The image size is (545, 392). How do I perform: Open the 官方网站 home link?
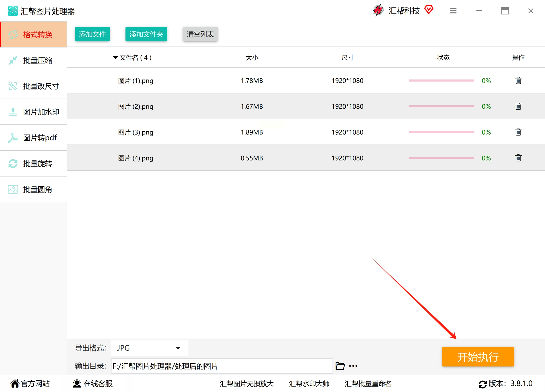(30, 383)
